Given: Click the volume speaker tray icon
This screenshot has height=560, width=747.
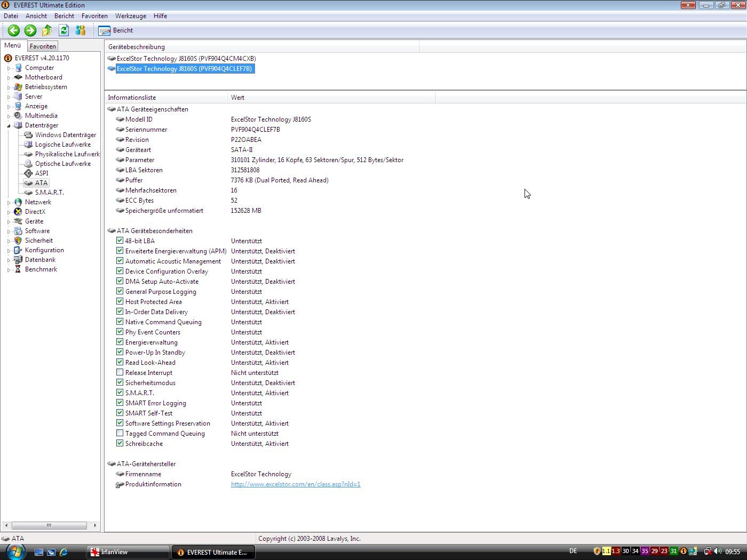Looking at the screenshot, I should pyautogui.click(x=718, y=551).
